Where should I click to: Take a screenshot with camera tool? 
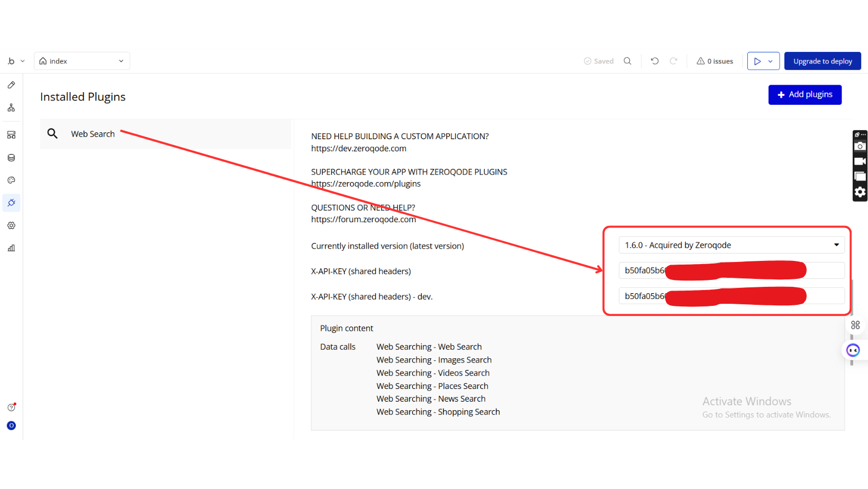point(860,147)
